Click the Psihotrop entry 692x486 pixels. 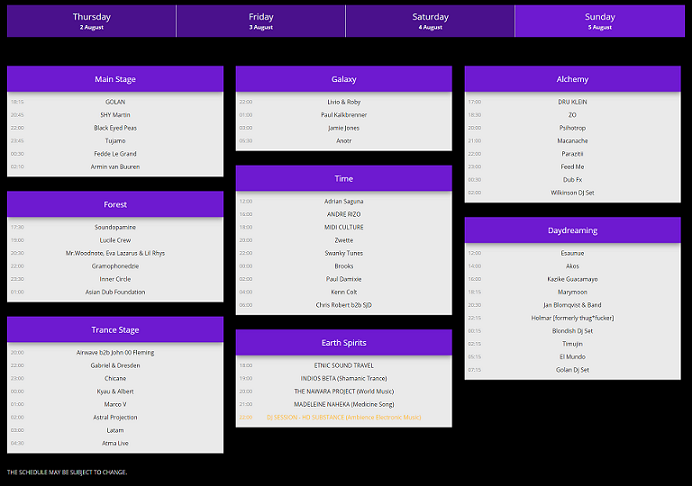tap(572, 128)
